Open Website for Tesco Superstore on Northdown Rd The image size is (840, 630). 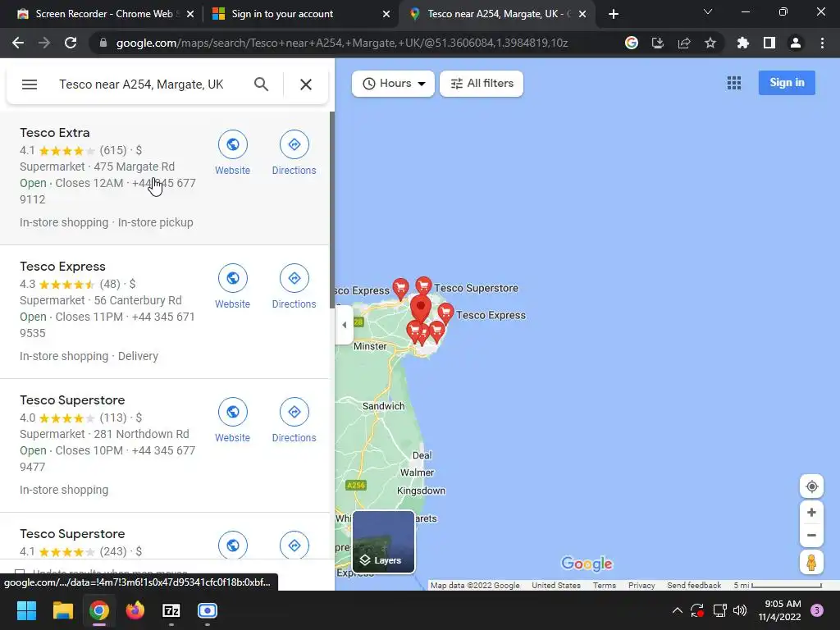point(232,421)
